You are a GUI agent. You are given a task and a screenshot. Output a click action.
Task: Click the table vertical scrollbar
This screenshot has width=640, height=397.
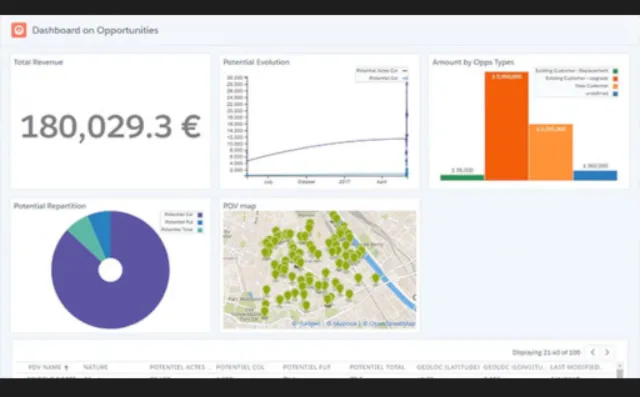620,370
